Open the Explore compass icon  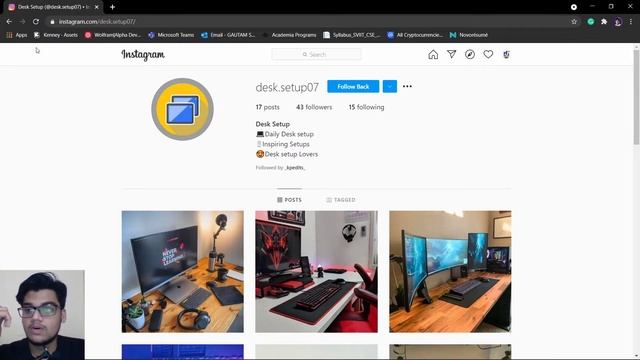470,54
